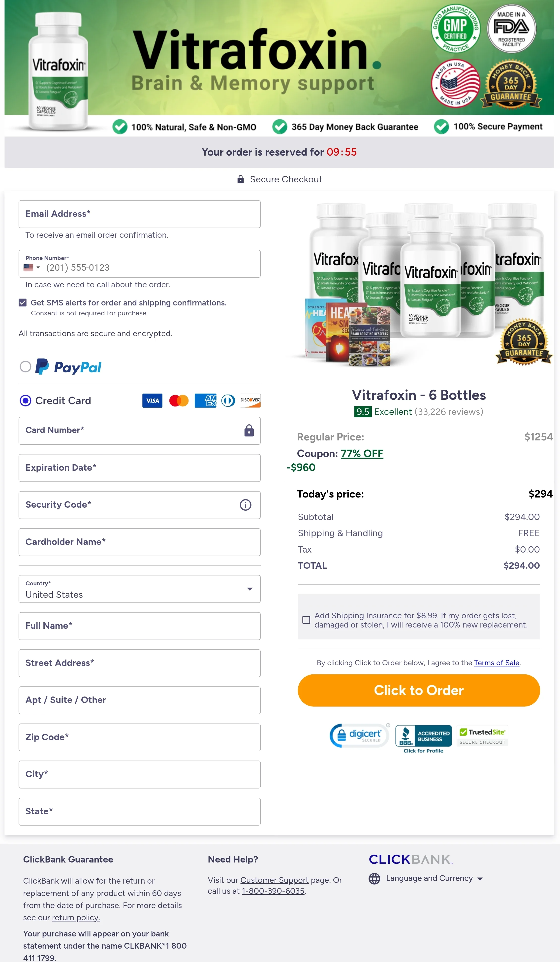
Task: Open the Country dropdown
Action: coord(140,589)
